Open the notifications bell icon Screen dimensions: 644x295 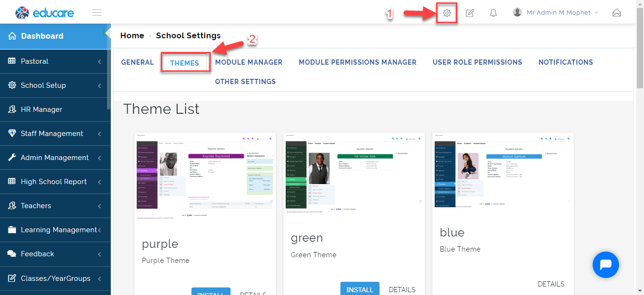493,13
